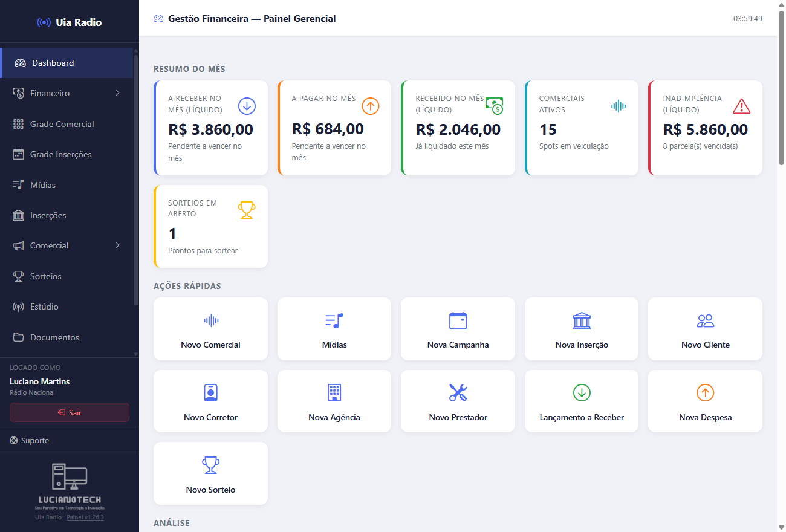Click the orange arrow above Nova Despesa

pos(705,393)
